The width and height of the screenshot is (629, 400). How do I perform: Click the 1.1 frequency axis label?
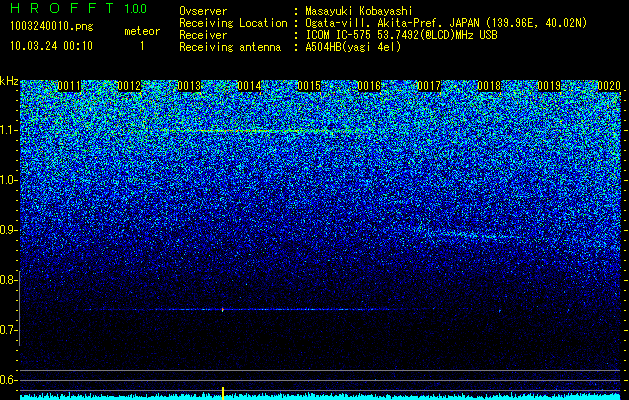[x=8, y=130]
